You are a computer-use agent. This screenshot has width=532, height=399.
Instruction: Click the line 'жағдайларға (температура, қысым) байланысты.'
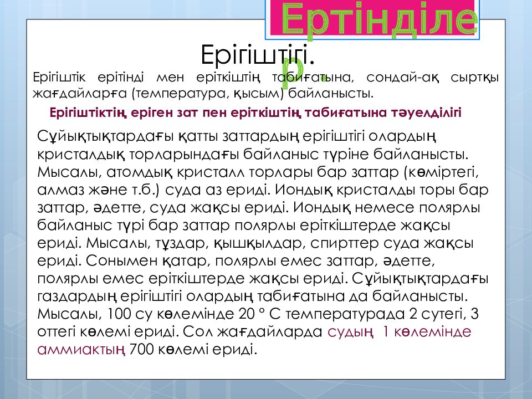point(203,93)
